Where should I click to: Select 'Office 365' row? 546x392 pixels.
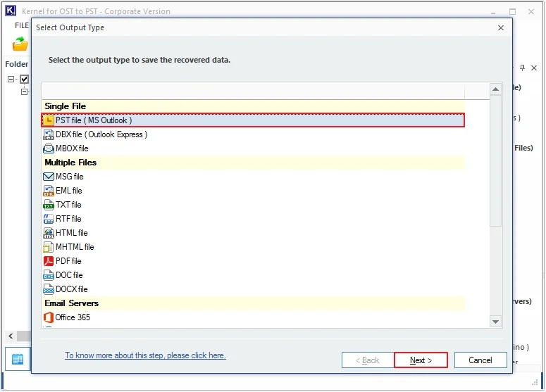(253, 317)
